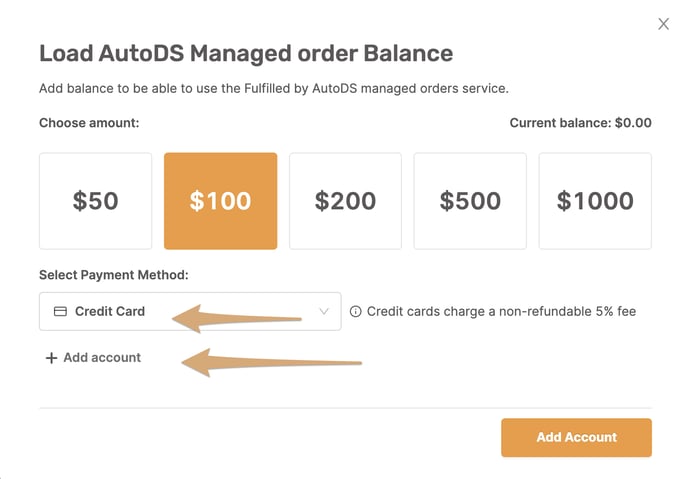Close the Load Balance dialog
Screen dimensions: 688x479
tap(663, 24)
